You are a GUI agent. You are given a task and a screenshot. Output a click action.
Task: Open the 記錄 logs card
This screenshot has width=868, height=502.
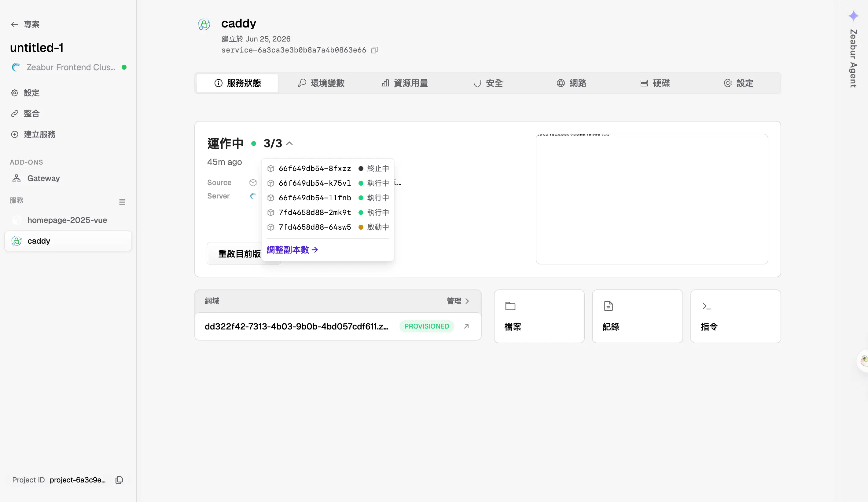pyautogui.click(x=637, y=316)
